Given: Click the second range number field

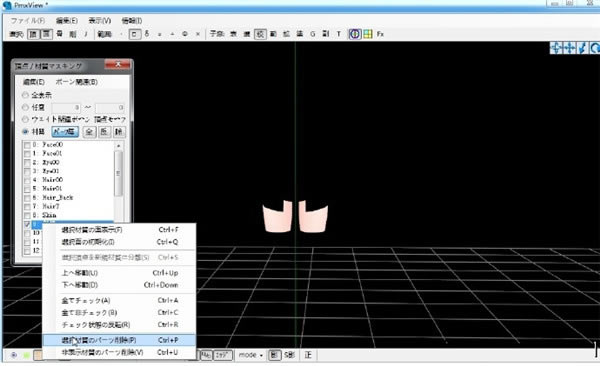Looking at the screenshot, I should pyautogui.click(x=109, y=108).
